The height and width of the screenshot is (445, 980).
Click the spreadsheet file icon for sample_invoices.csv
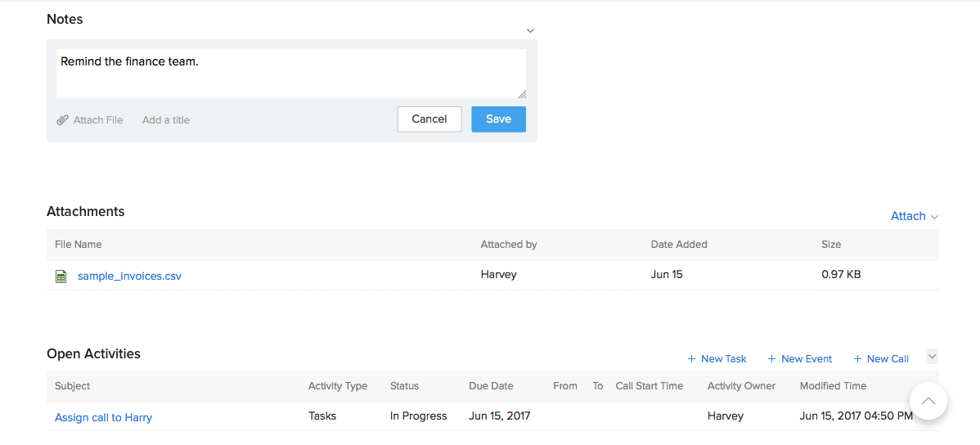point(61,276)
